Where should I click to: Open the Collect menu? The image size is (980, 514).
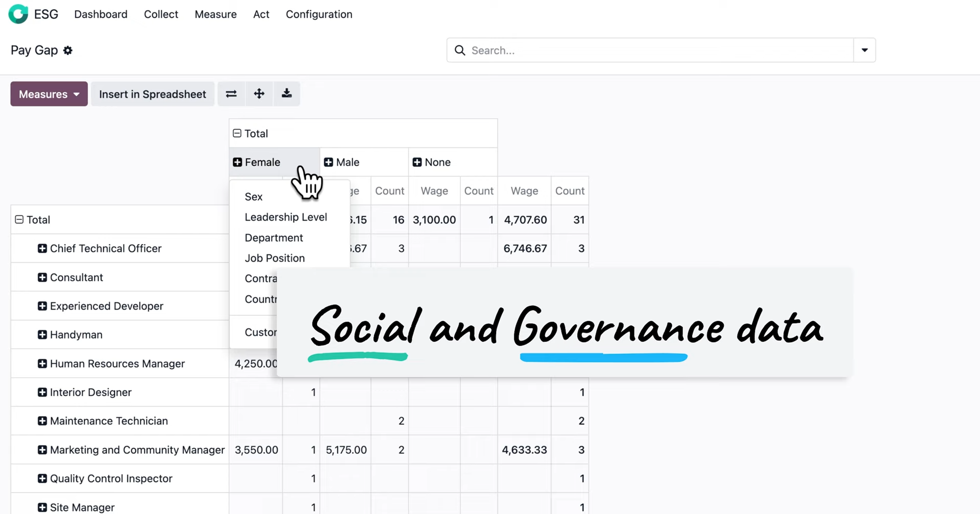[x=161, y=14]
